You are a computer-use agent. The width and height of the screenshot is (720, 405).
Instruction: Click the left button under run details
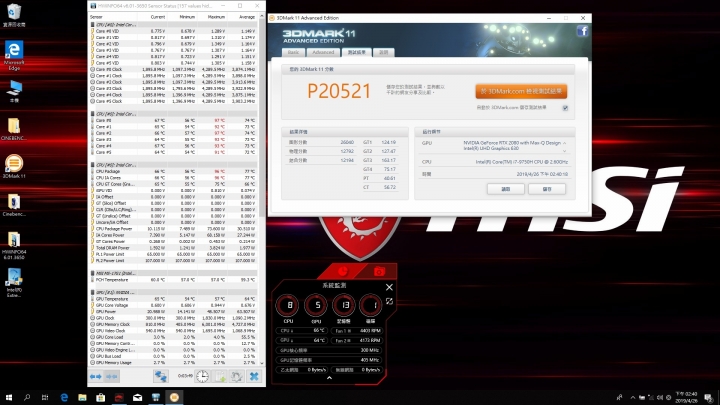506,189
